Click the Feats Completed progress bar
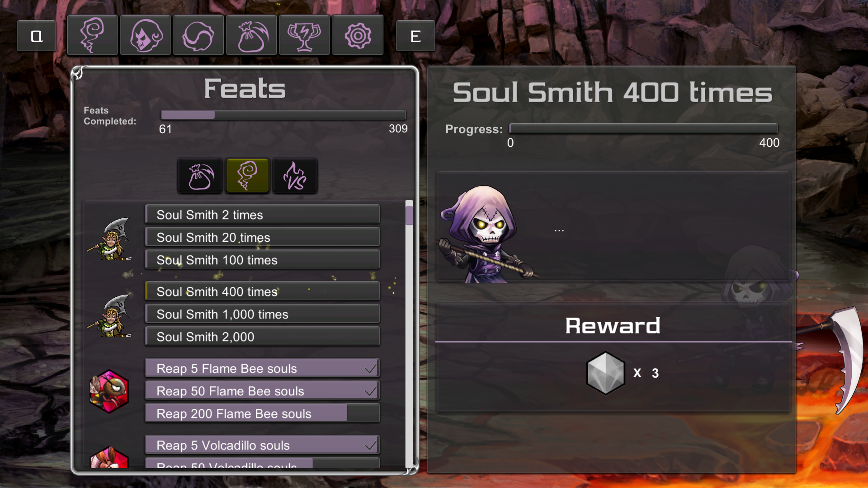 coord(283,115)
